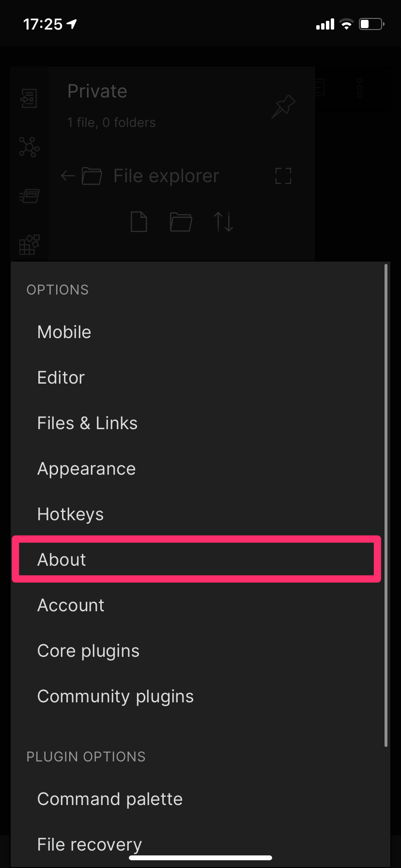Open the Command palette plugin options

(x=109, y=799)
